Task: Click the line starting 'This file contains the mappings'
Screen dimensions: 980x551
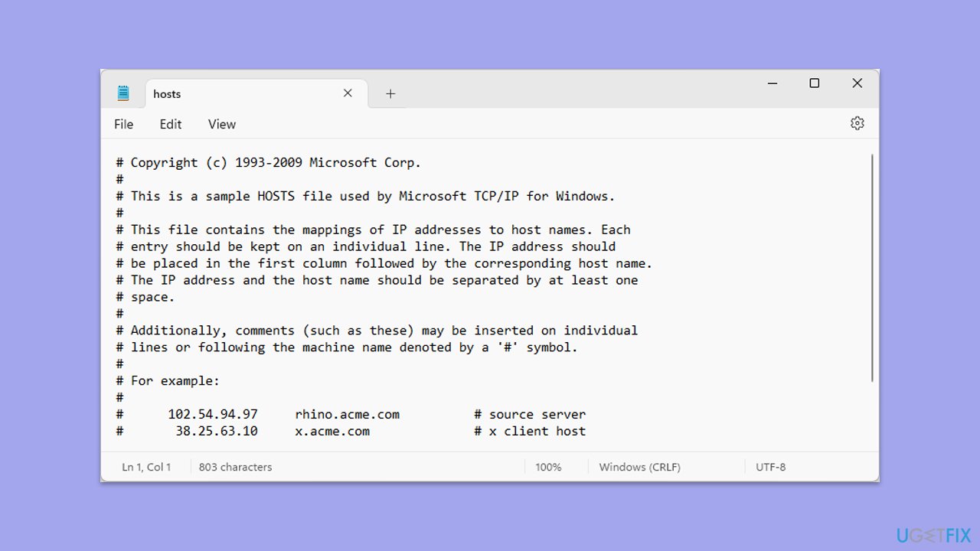Action: (x=373, y=230)
